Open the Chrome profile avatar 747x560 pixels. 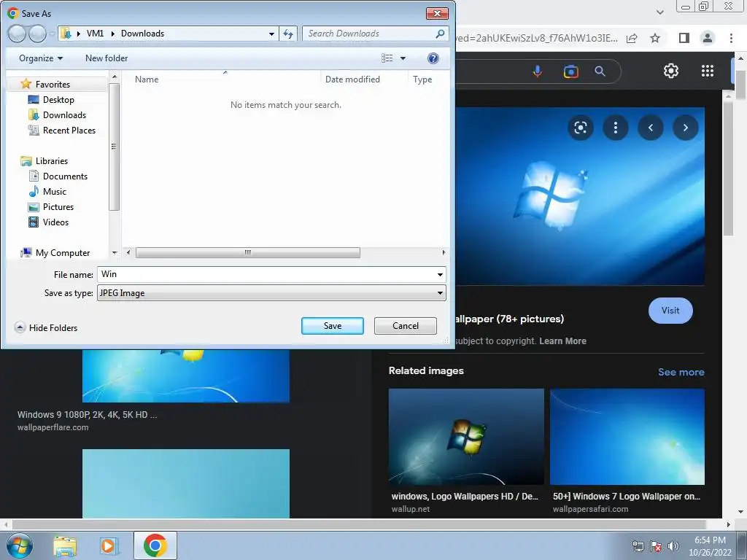tap(708, 38)
